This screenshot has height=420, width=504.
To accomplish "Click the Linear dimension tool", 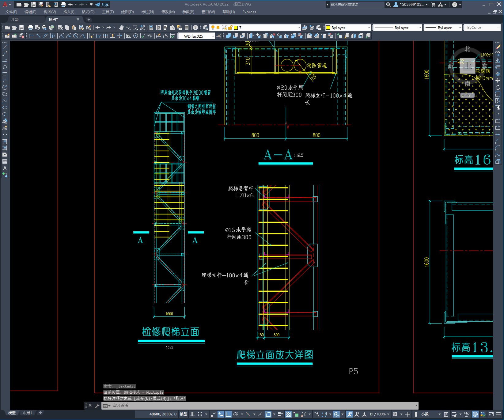I will 32,36.
